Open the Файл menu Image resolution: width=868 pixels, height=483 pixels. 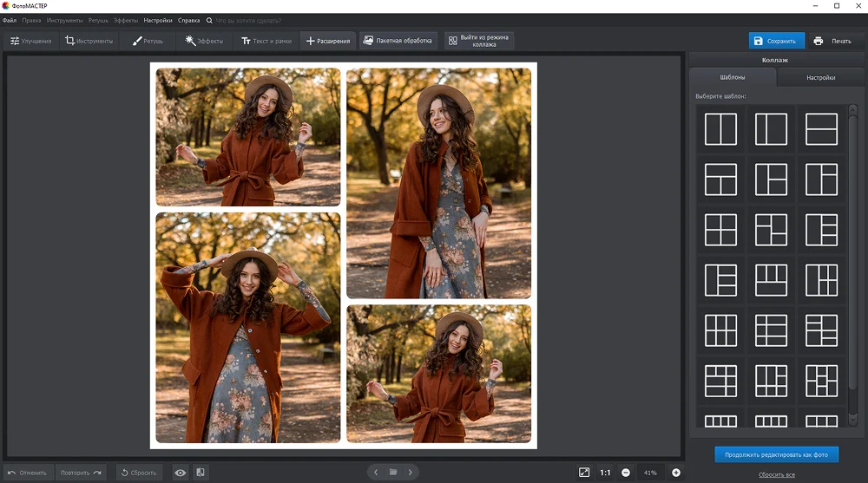[10, 21]
